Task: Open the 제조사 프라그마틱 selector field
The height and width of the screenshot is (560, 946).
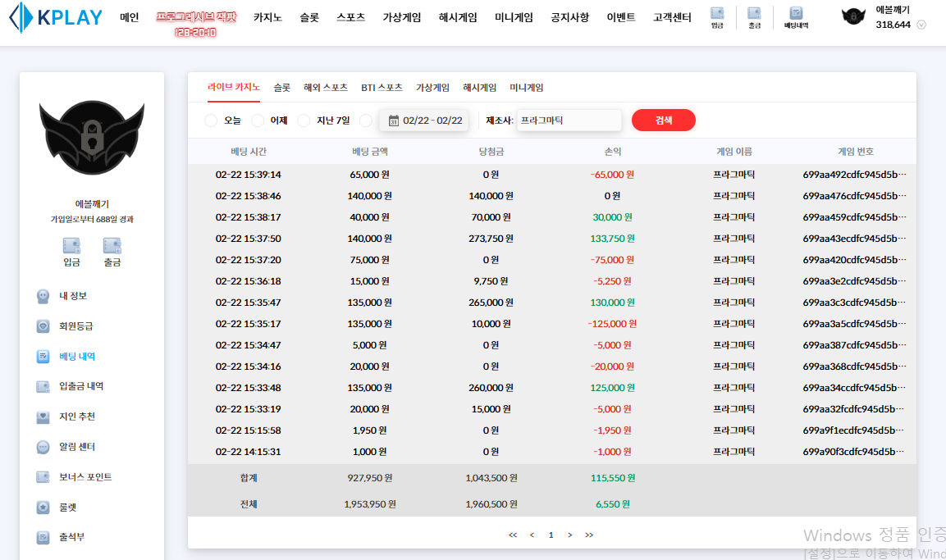Action: [x=568, y=121]
